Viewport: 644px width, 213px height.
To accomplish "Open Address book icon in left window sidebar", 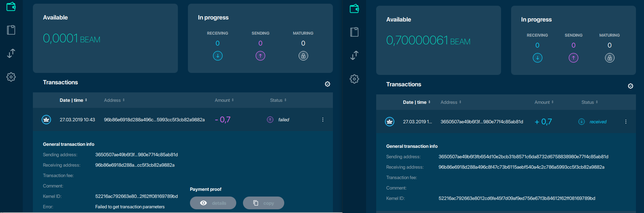I will click(11, 30).
